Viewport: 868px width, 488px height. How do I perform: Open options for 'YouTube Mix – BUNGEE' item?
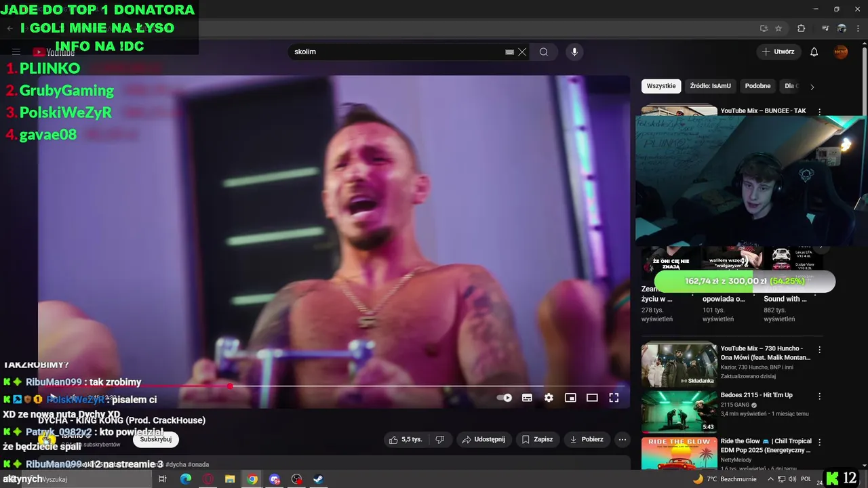819,111
